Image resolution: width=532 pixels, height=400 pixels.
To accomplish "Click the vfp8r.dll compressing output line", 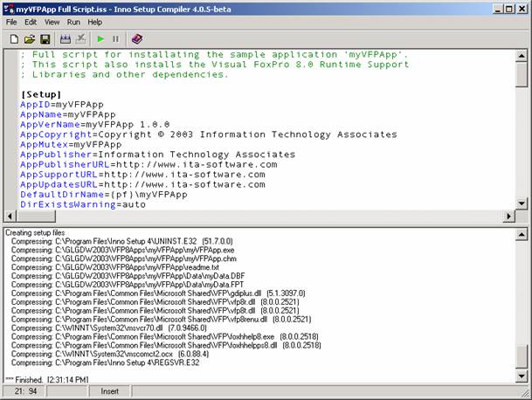I will coord(155,302).
